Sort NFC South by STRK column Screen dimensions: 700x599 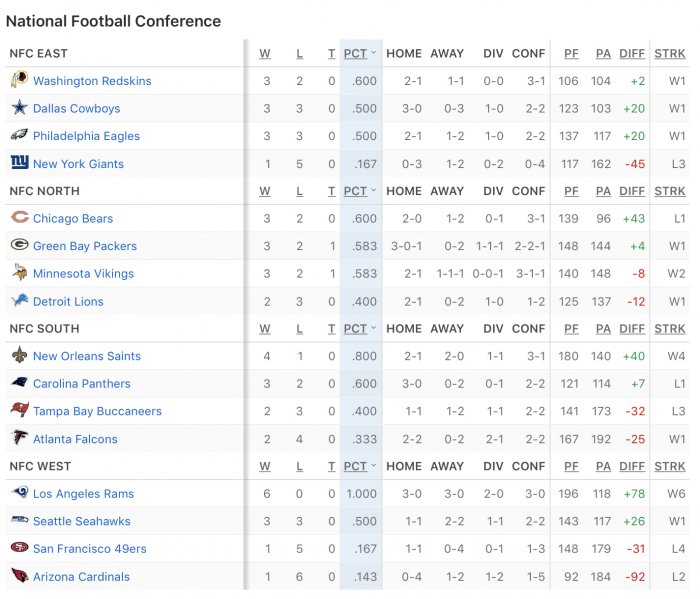coord(670,329)
